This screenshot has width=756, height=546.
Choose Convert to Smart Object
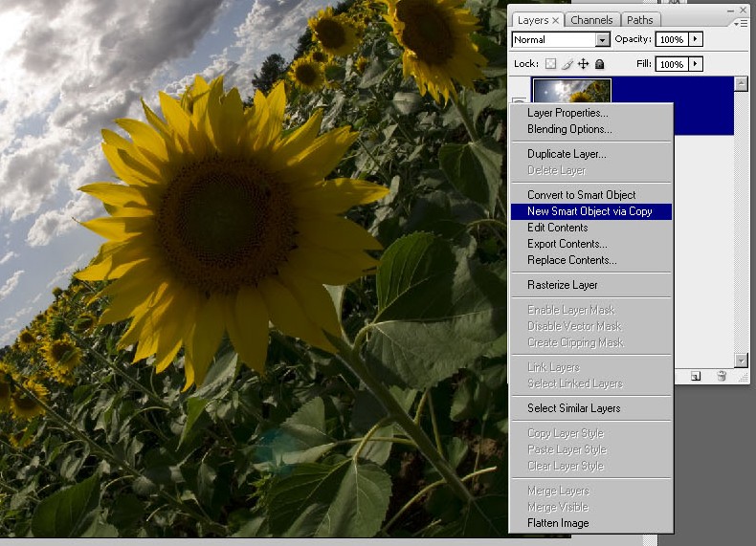coord(591,195)
